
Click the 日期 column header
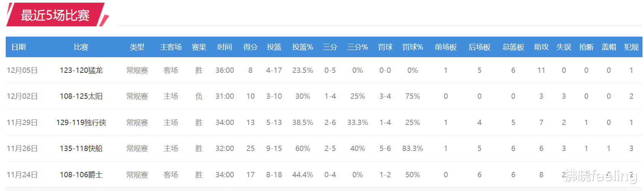pyautogui.click(x=19, y=47)
